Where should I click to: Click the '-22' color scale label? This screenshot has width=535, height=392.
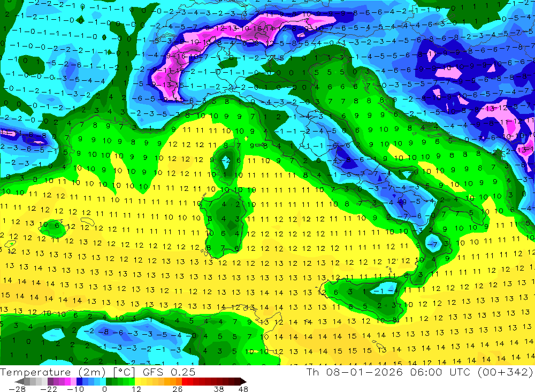pyautogui.click(x=49, y=389)
